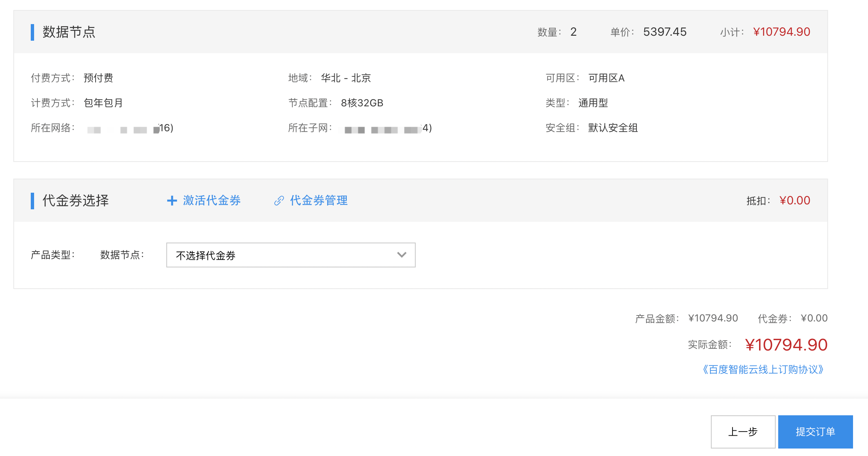Select the 预付费 payment method text

tap(98, 78)
